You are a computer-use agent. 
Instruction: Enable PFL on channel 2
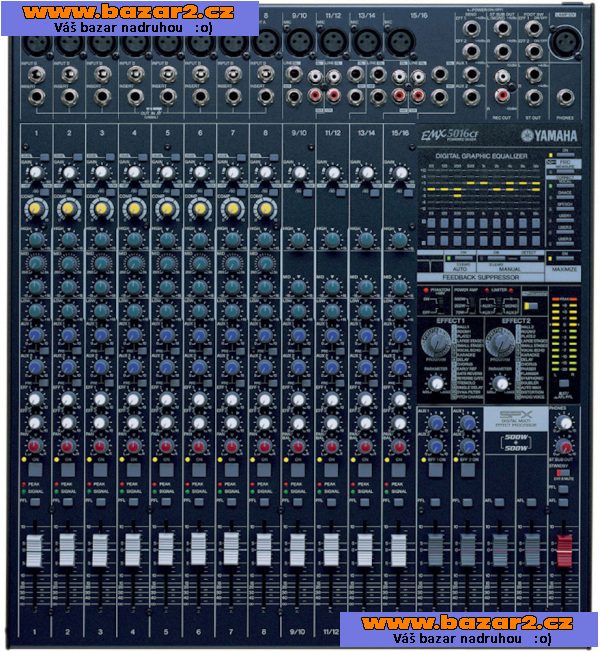click(68, 502)
